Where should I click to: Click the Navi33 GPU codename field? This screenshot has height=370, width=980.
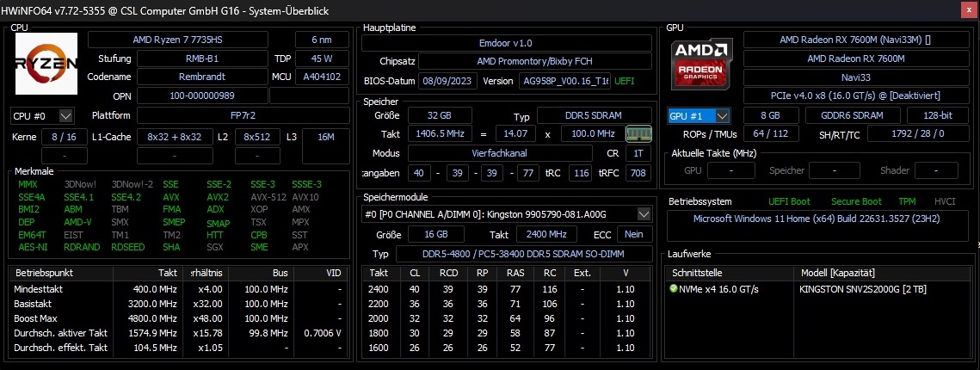click(855, 77)
